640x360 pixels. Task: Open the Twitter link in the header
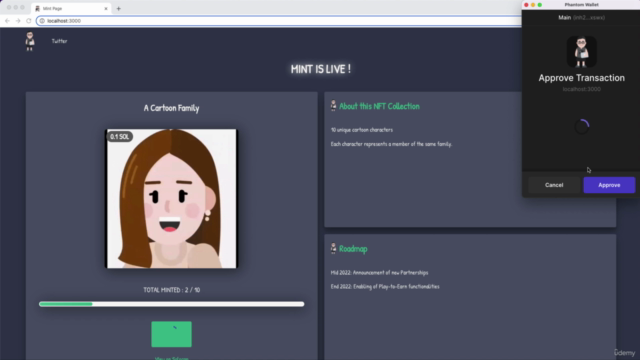[59, 41]
